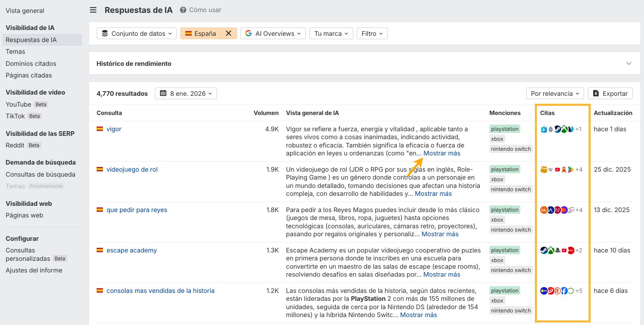
Task: Click the Facebook citation icon in consolas row
Action: (564, 291)
